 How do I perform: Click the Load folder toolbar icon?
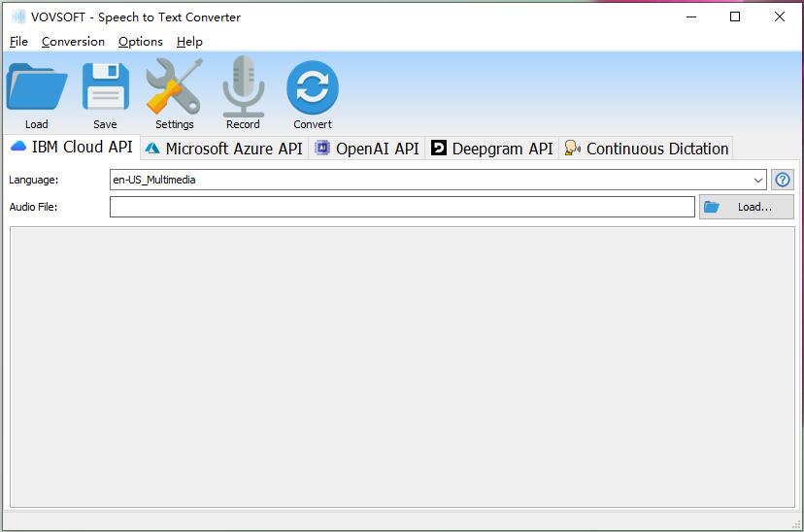(x=36, y=86)
